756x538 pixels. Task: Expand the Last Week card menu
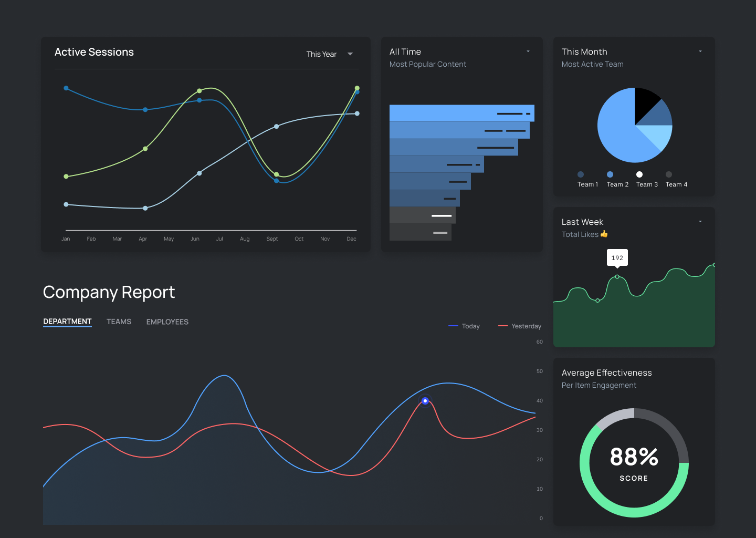pos(700,221)
